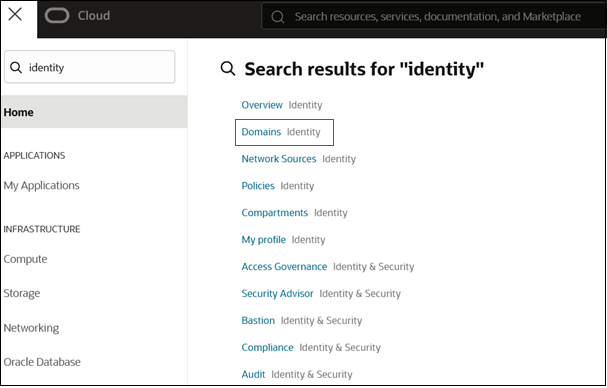Open the Security Advisor link

point(277,294)
